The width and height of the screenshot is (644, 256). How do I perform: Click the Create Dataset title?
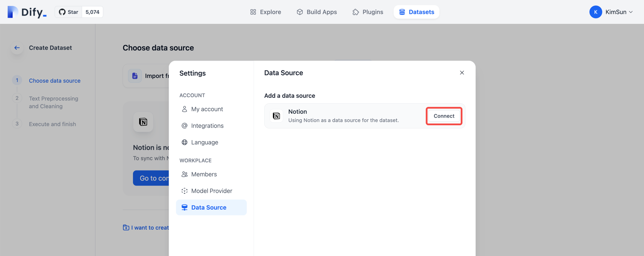50,48
